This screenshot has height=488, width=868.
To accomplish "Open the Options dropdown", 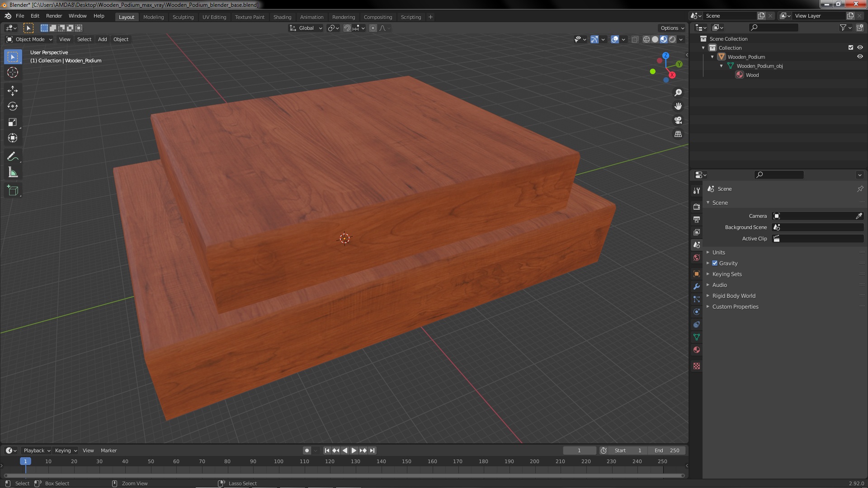I will (x=672, y=28).
